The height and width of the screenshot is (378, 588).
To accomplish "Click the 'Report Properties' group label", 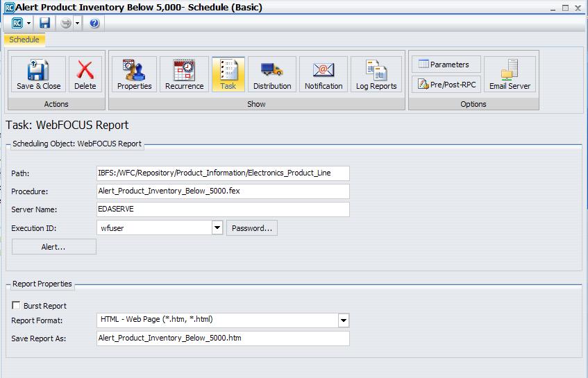I will (42, 284).
